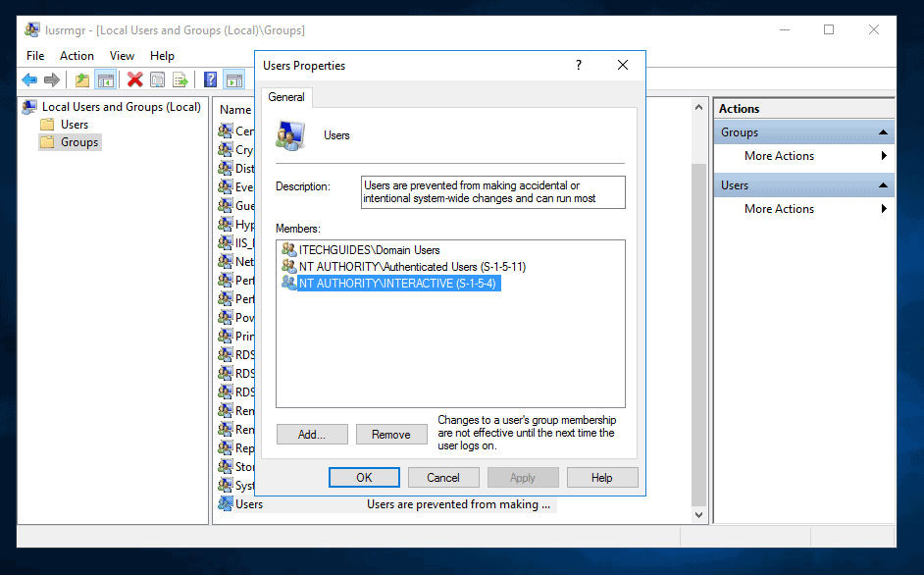Click scrollbar up arrow in groups list

point(698,107)
